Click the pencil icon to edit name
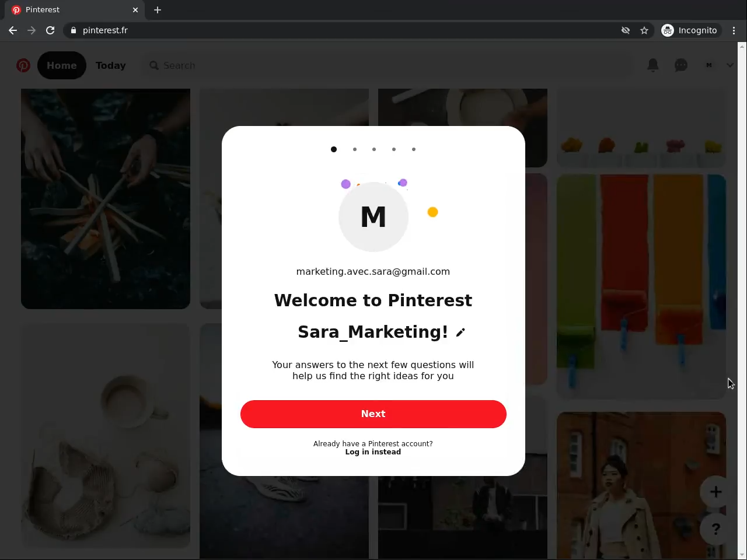747x560 pixels. coord(460,332)
